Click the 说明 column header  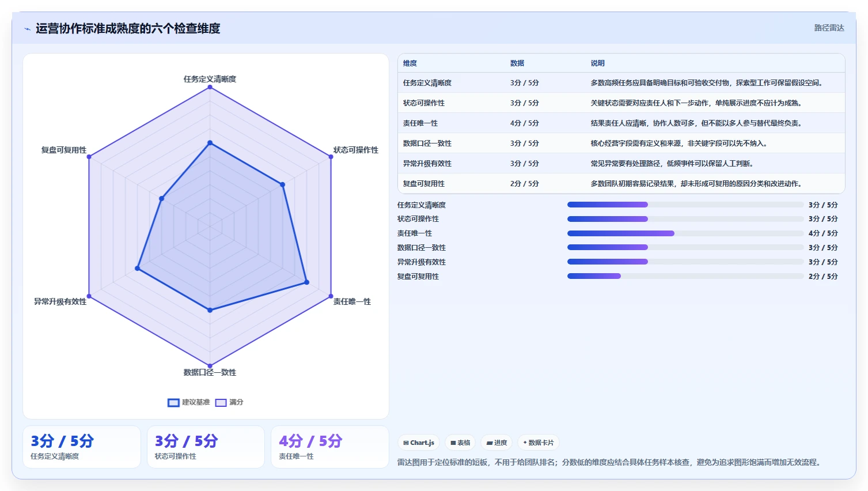(x=598, y=63)
